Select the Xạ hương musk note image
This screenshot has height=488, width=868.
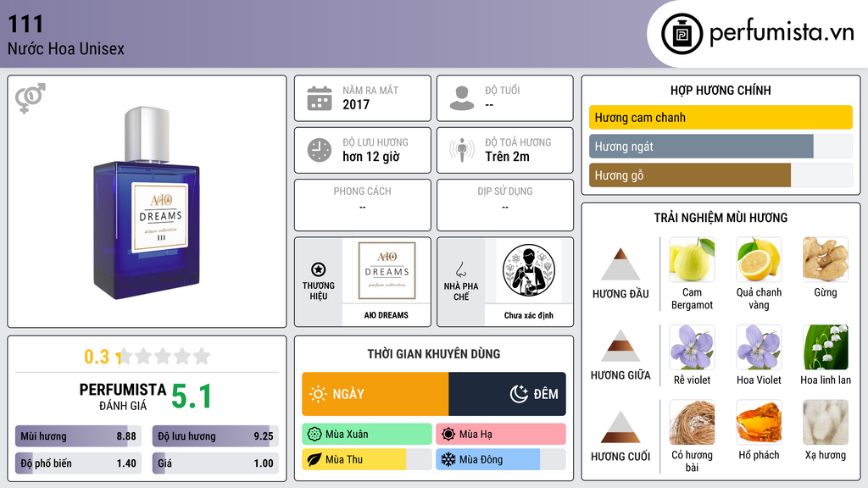[x=826, y=422]
